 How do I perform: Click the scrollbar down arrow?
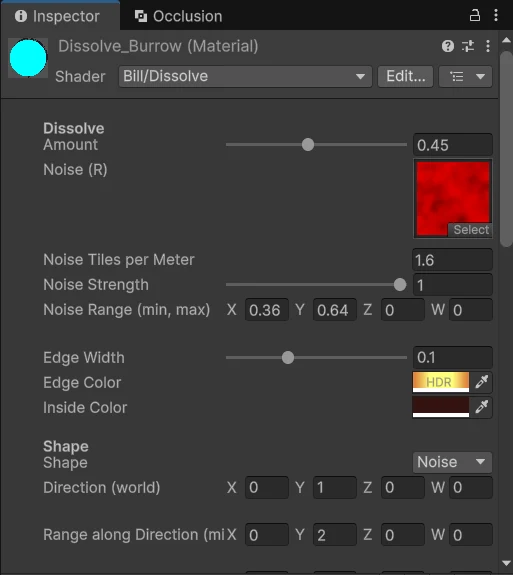click(x=506, y=563)
